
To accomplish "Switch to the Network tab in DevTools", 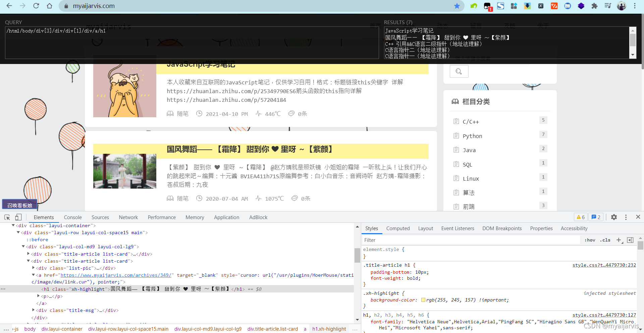I will [128, 217].
